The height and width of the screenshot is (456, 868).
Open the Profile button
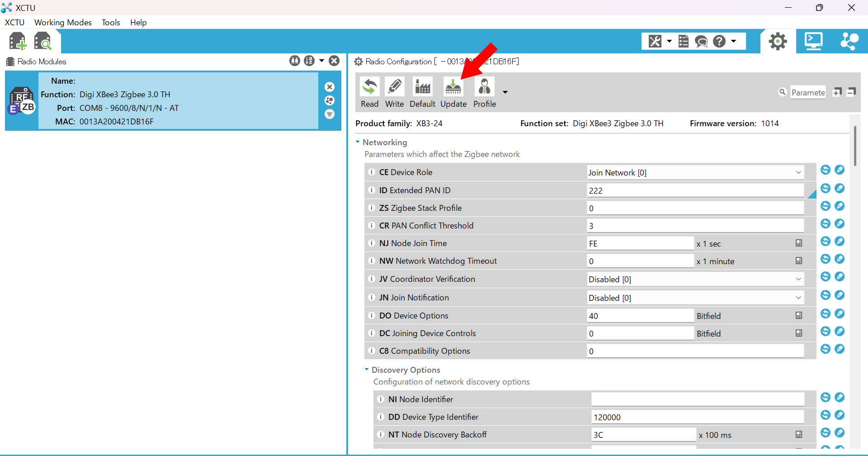pyautogui.click(x=485, y=92)
